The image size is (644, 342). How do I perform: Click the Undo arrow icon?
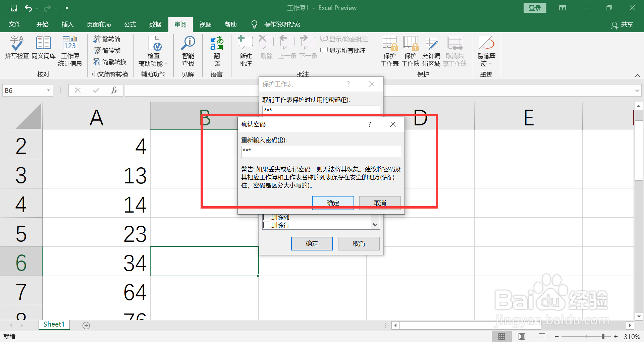(29, 8)
